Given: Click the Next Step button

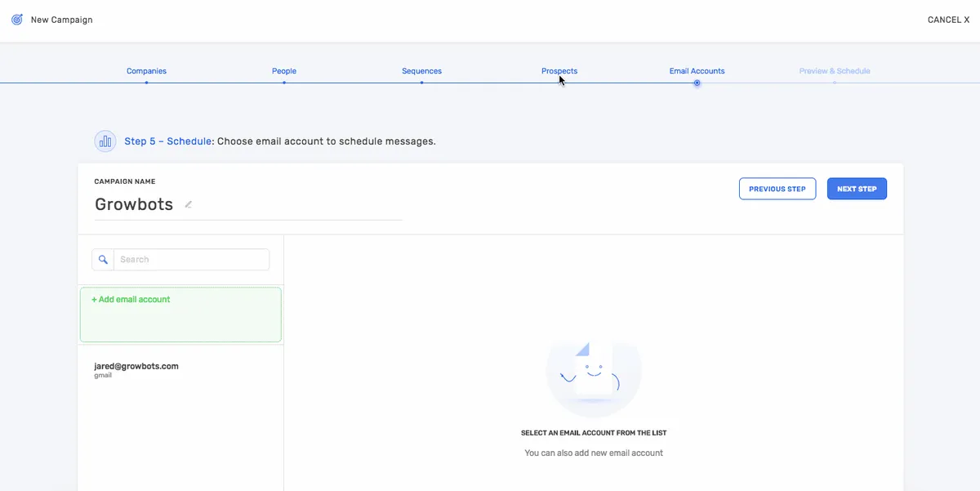Looking at the screenshot, I should coord(857,189).
